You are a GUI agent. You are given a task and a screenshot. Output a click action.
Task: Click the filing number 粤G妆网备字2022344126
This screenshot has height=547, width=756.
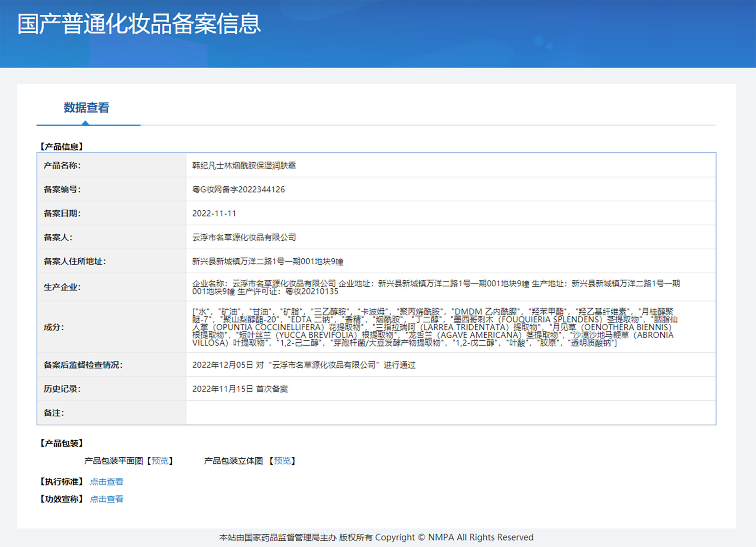[x=238, y=189]
